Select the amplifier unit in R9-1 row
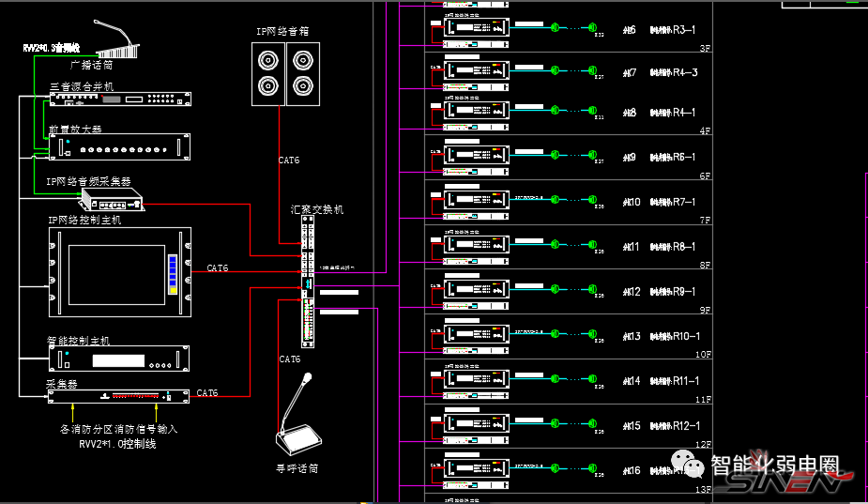The height and width of the screenshot is (504, 868). pos(476,289)
